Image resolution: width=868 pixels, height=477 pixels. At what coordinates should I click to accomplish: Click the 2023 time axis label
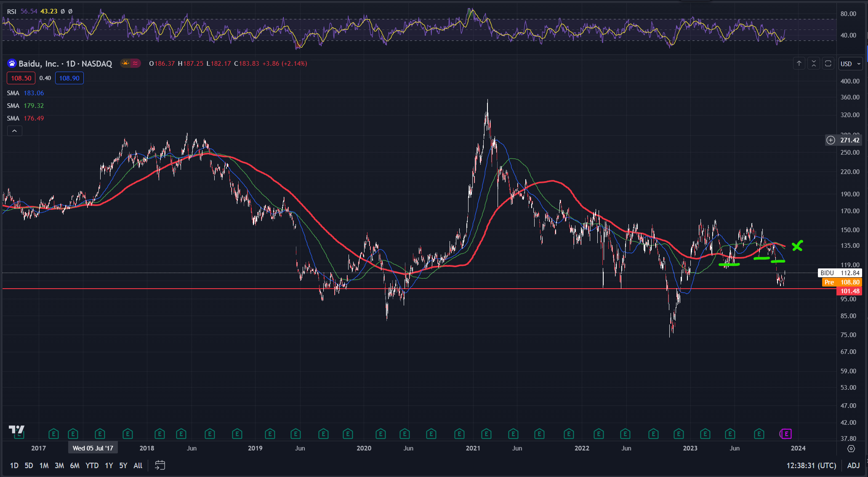click(x=690, y=448)
